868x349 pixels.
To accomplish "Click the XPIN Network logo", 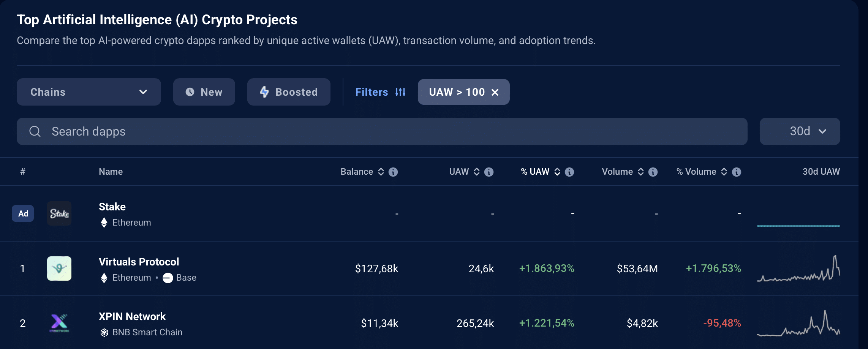I will point(59,323).
